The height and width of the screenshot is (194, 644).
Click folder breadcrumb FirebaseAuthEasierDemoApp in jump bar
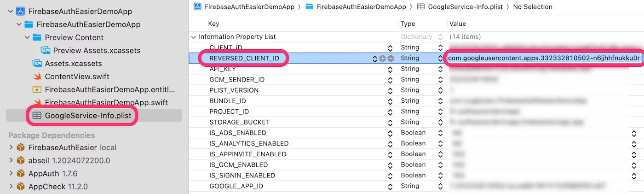click(361, 7)
